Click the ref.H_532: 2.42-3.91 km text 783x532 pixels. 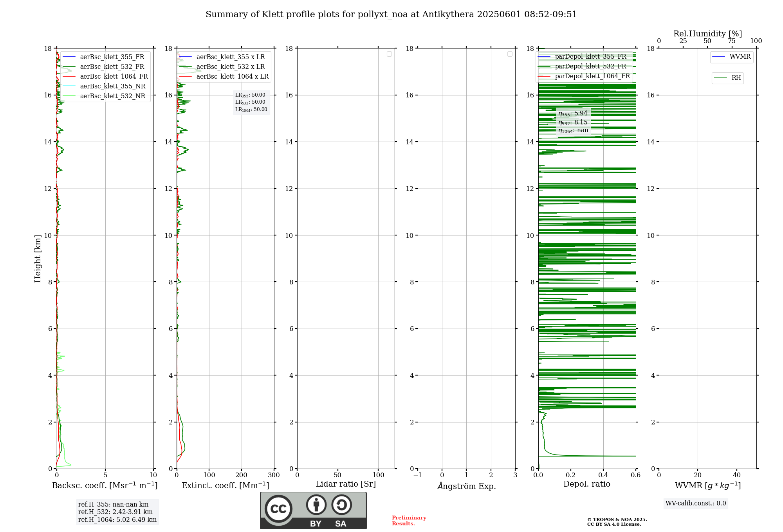click(115, 512)
